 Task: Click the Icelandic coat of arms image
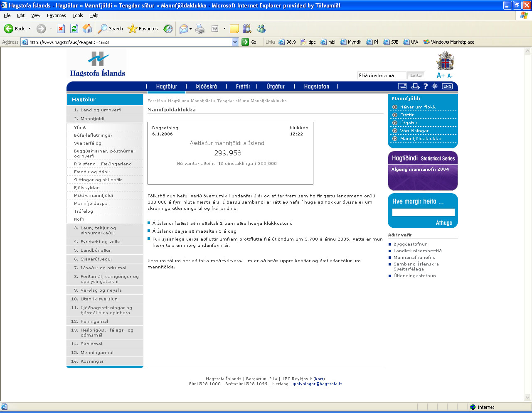pyautogui.click(x=445, y=61)
